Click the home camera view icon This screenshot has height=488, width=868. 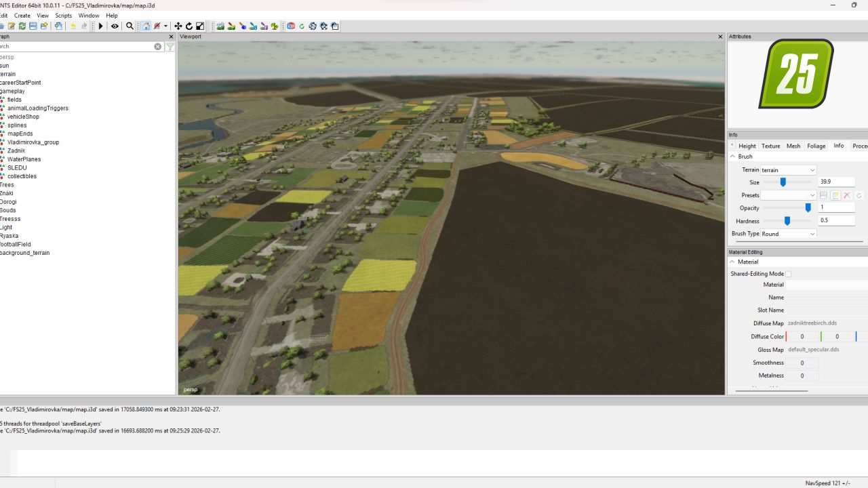pos(146,26)
